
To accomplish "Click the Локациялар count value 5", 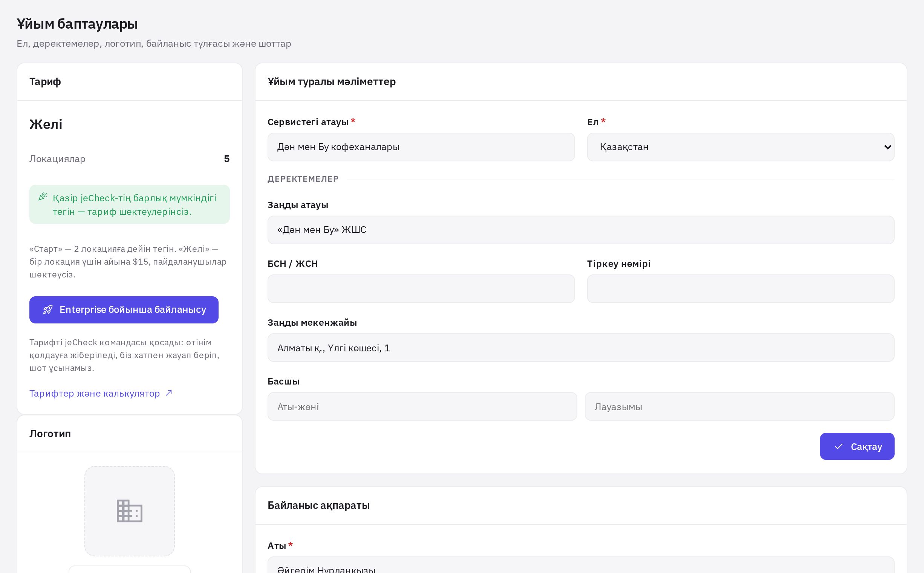I will [x=226, y=159].
